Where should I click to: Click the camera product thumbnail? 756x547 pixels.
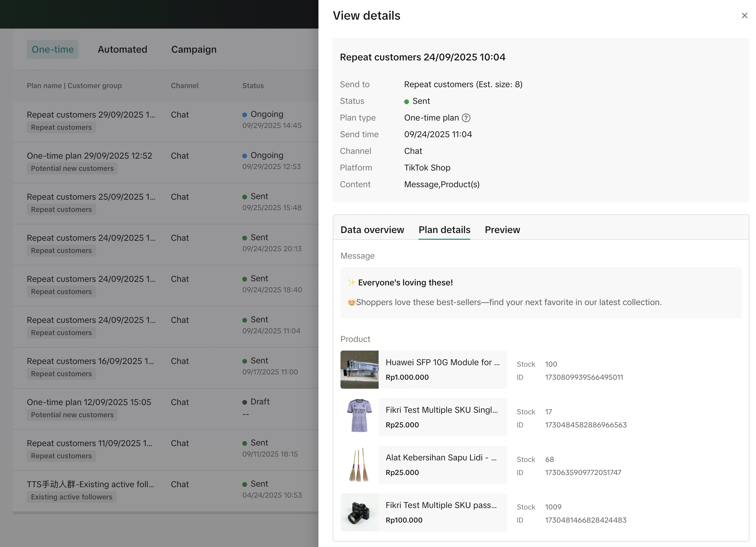(359, 512)
